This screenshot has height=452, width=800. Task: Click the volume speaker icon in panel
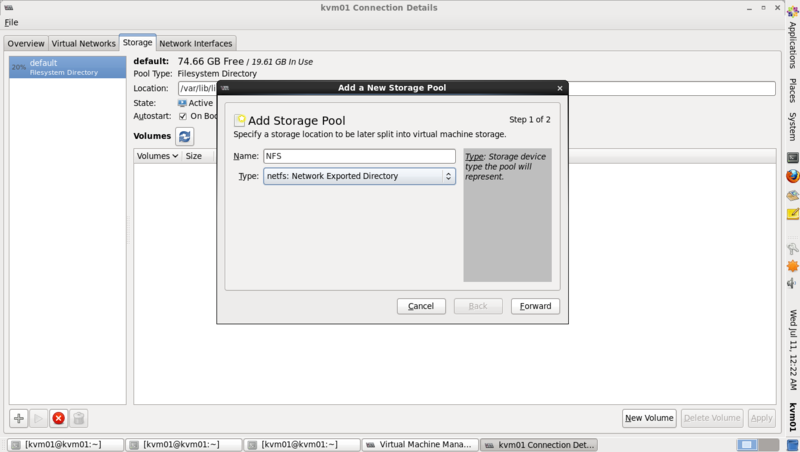tap(792, 283)
